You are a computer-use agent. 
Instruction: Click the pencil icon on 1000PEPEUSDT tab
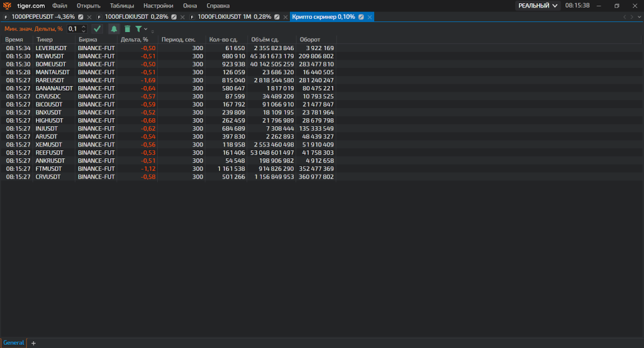click(x=81, y=17)
